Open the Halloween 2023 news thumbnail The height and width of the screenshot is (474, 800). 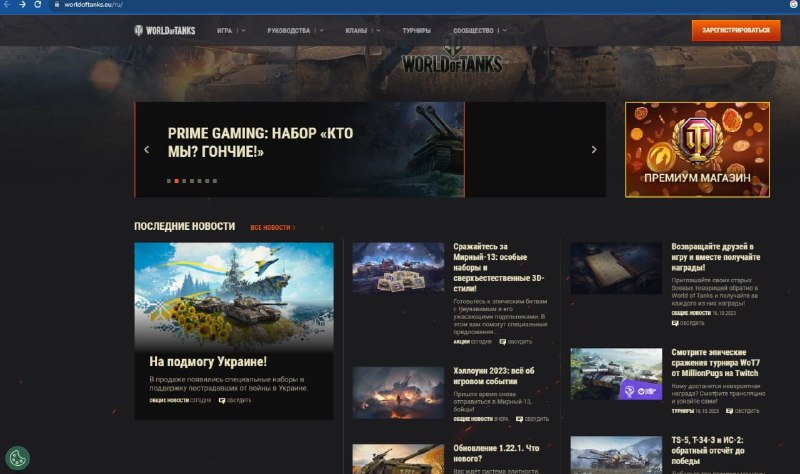[x=398, y=392]
